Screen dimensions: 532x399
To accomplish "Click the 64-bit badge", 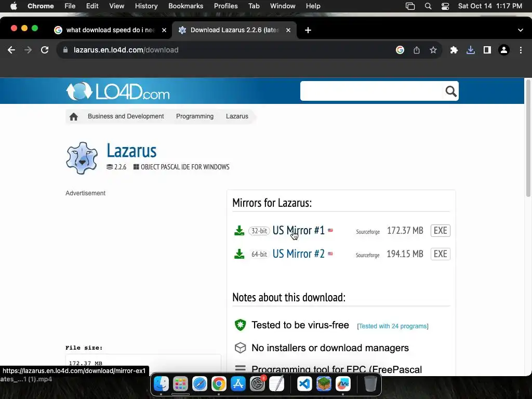I will 259,254.
